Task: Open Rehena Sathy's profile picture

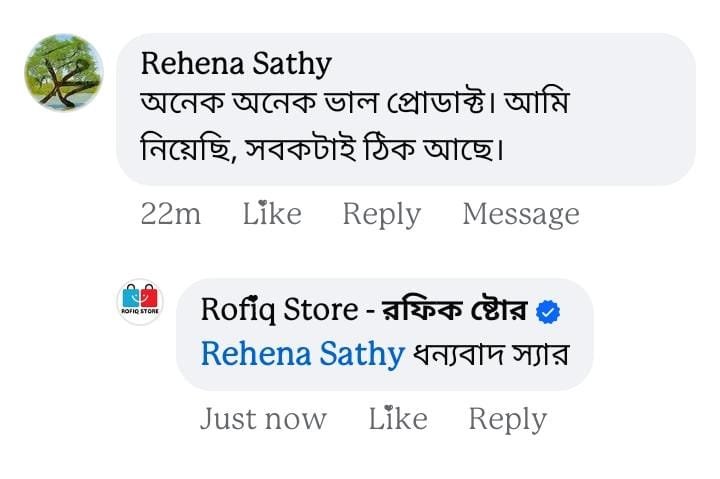Action: point(64,73)
